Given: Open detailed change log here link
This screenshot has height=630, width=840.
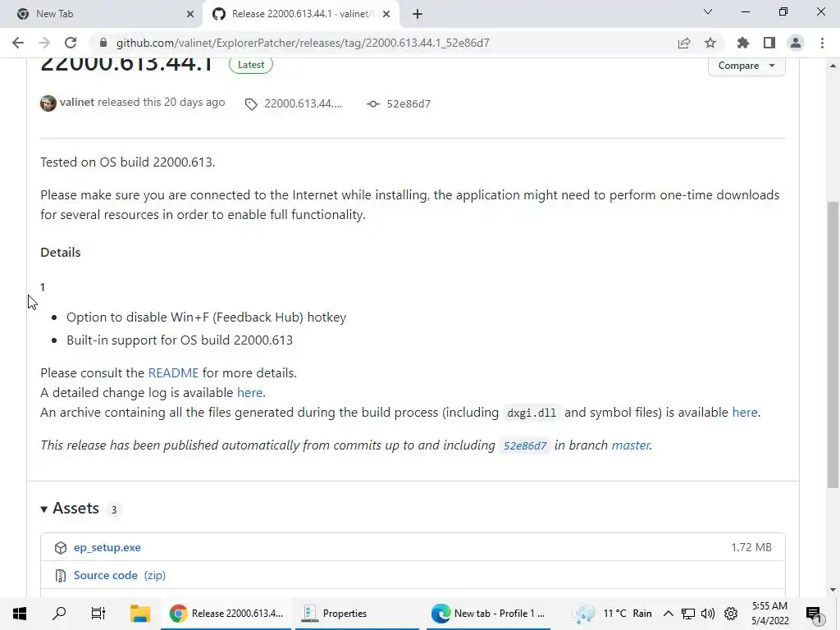Looking at the screenshot, I should tap(249, 393).
